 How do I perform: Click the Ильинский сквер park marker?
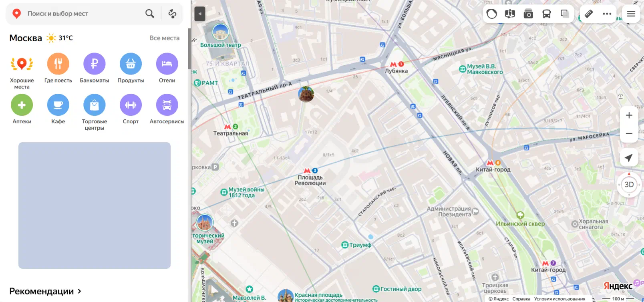520,220
